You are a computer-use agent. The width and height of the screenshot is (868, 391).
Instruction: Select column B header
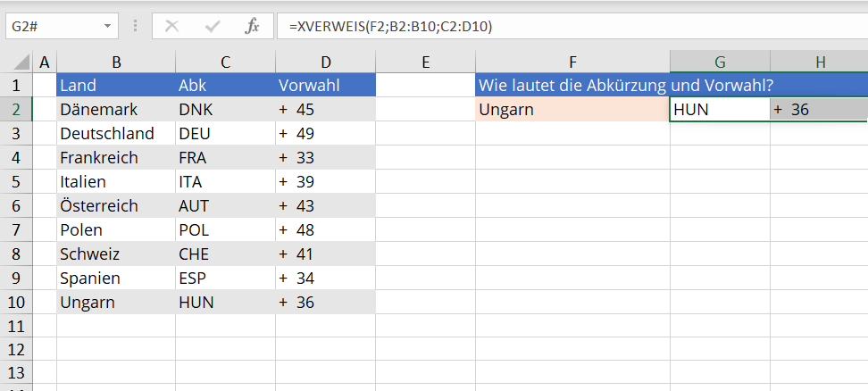(x=116, y=62)
